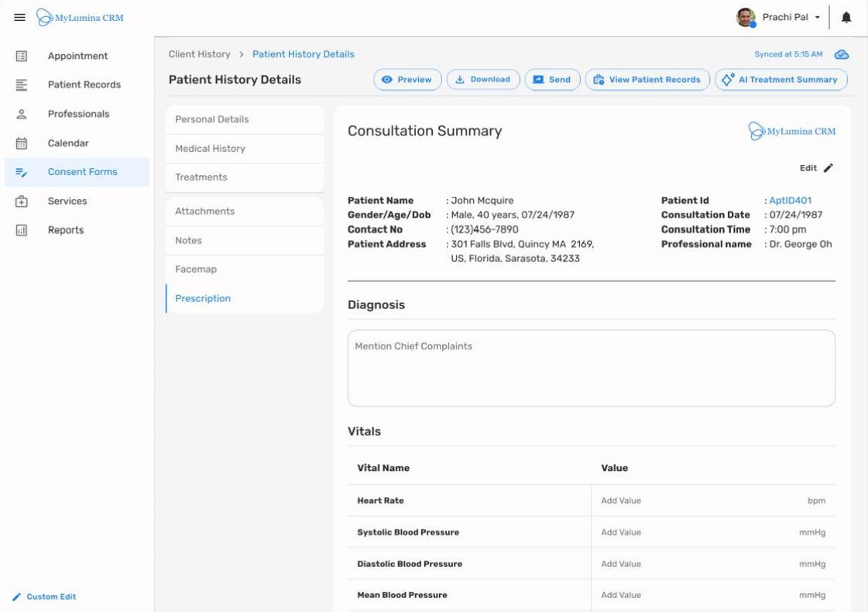
Task: Click the MyLumina CRM logo
Action: point(80,16)
